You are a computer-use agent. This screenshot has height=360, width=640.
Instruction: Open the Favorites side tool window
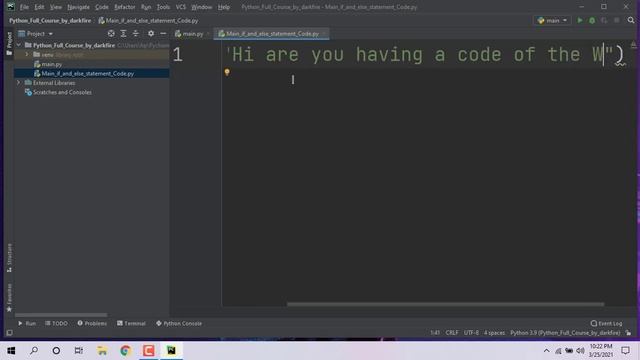coord(9,298)
